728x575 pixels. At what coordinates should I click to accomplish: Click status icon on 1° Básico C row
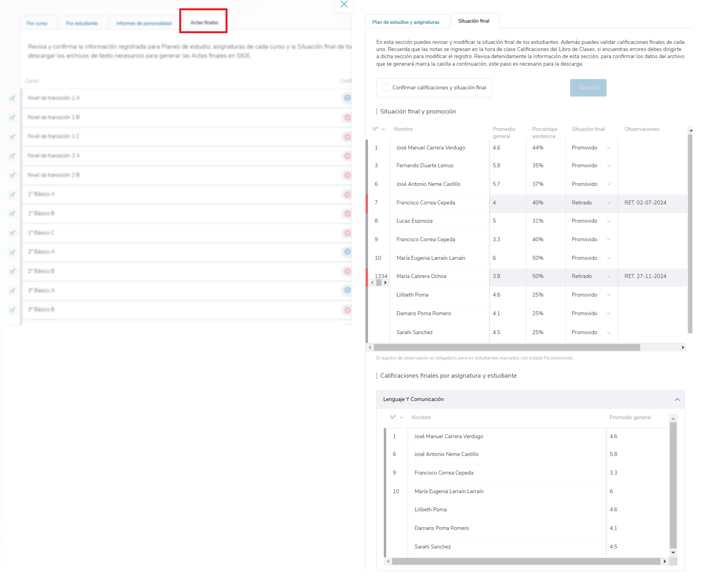(347, 233)
